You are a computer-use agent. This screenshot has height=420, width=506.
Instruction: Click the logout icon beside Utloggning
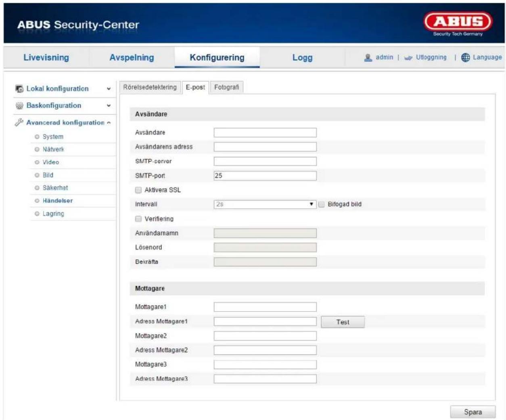point(408,58)
